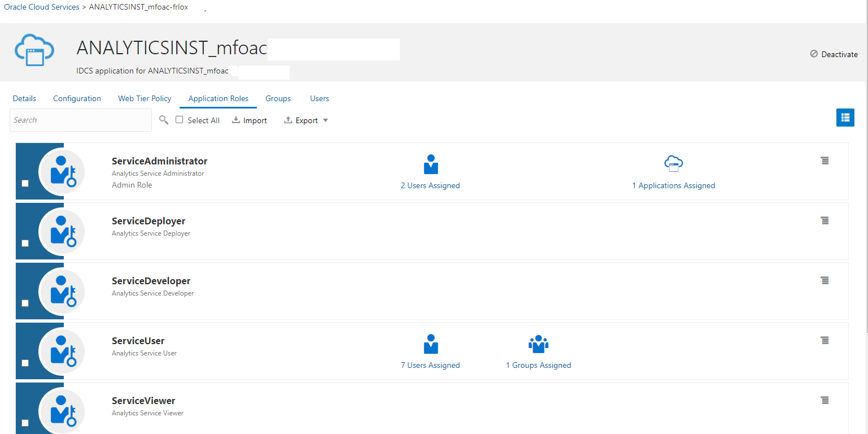
Task: Click the Admin Role label
Action: [x=132, y=185]
